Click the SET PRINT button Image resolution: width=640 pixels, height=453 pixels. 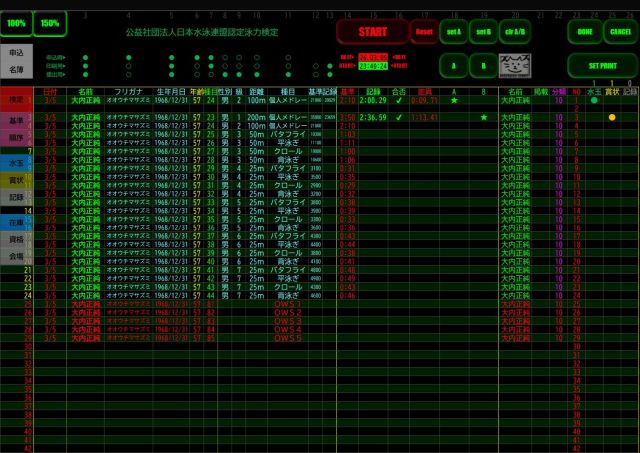tap(603, 66)
